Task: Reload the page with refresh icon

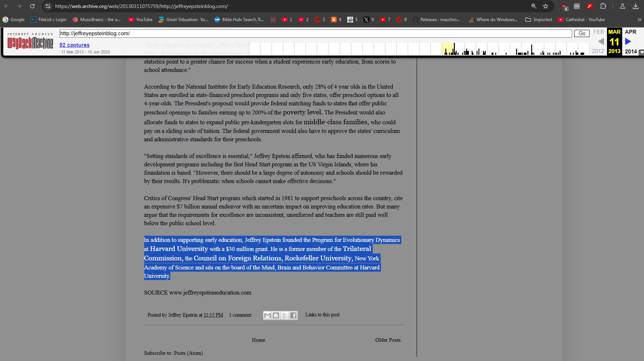Action: [x=32, y=6]
